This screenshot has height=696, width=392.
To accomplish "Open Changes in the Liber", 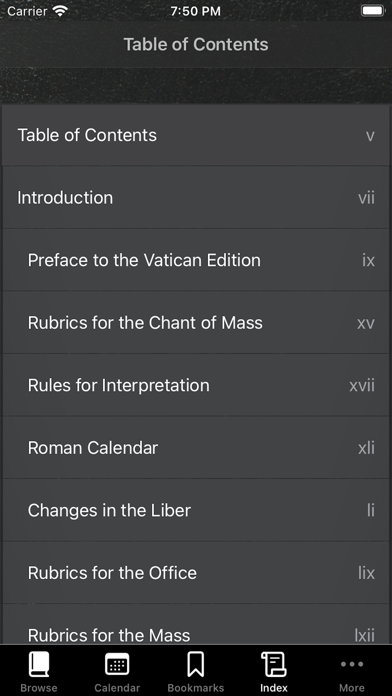I will tap(196, 510).
